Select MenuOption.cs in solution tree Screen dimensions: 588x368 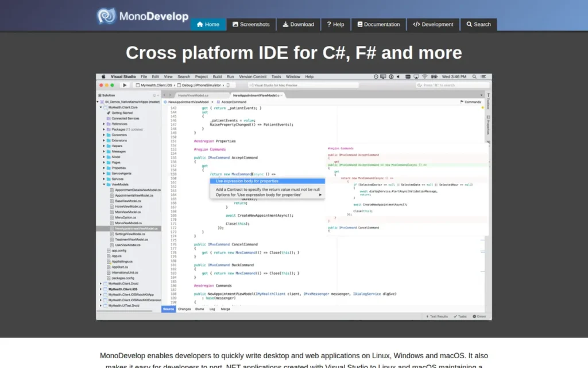[x=125, y=217]
